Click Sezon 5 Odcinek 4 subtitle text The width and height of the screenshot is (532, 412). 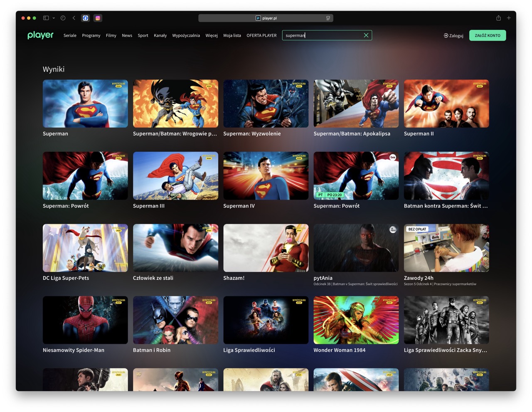(x=440, y=284)
